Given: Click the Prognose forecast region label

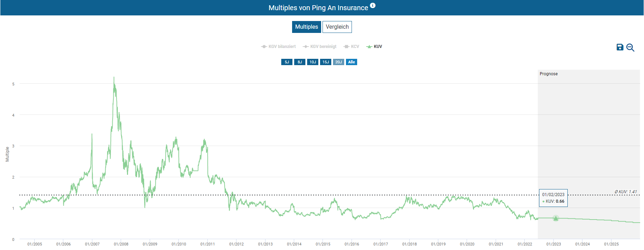Looking at the screenshot, I should coord(549,74).
